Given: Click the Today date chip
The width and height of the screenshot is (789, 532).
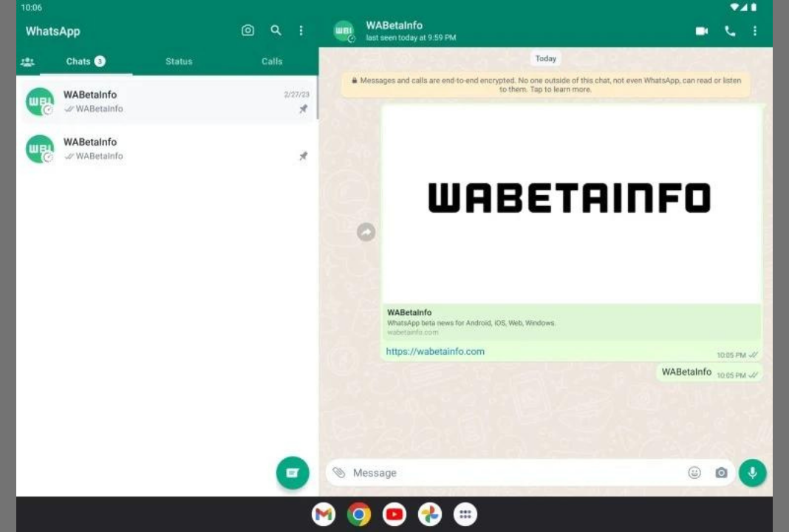Looking at the screenshot, I should click(545, 58).
